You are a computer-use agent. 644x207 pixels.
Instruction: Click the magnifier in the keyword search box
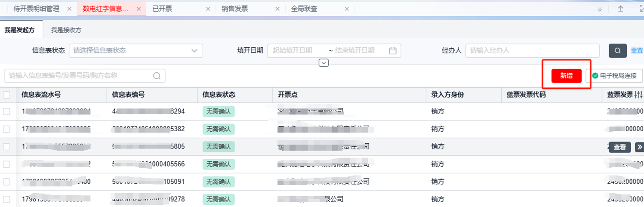pyautogui.click(x=157, y=76)
